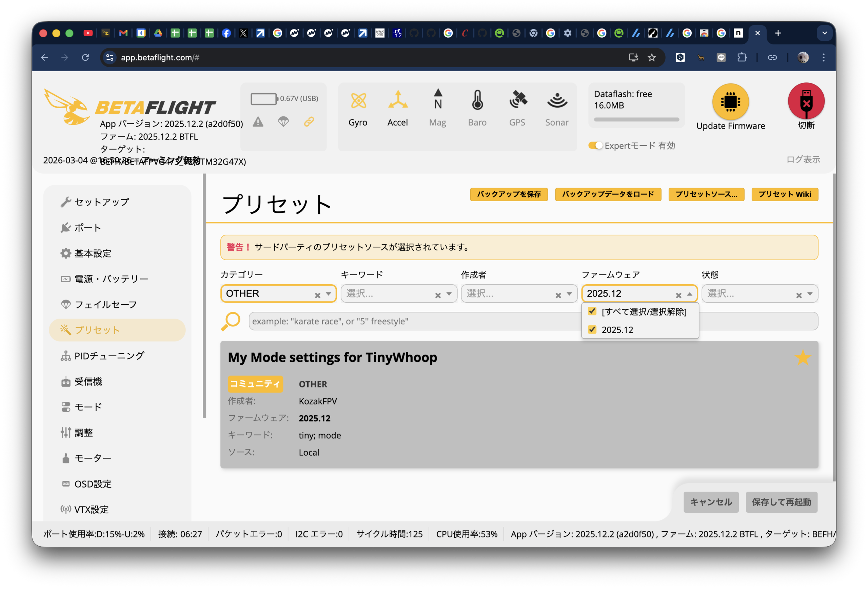Viewport: 868px width, 589px height.
Task: Click the link status icon near battery
Action: pyautogui.click(x=309, y=122)
